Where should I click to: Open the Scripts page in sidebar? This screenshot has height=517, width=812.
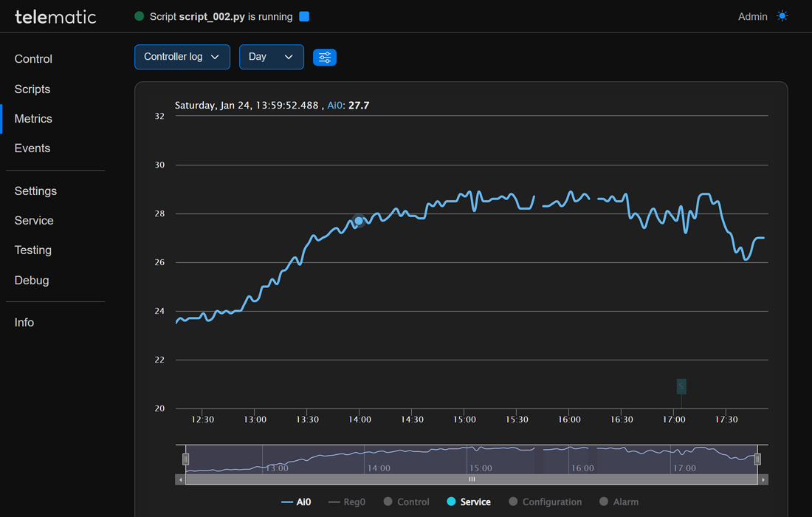32,89
